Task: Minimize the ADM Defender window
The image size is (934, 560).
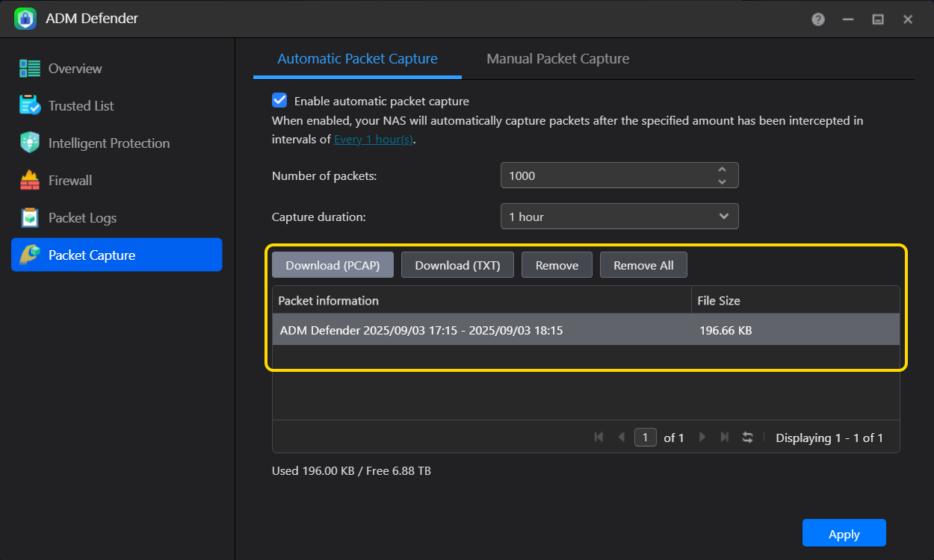Action: (x=848, y=19)
